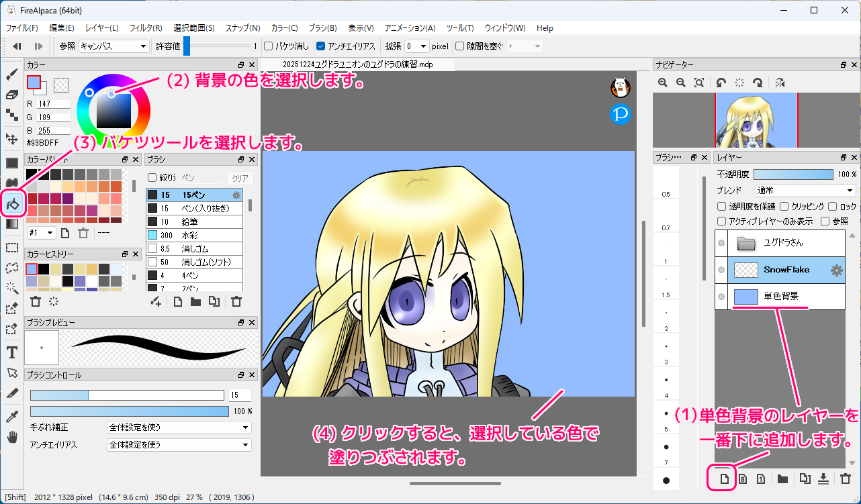Open the フィルタ(R) menu
Viewport: 861px width, 504px height.
click(x=145, y=28)
